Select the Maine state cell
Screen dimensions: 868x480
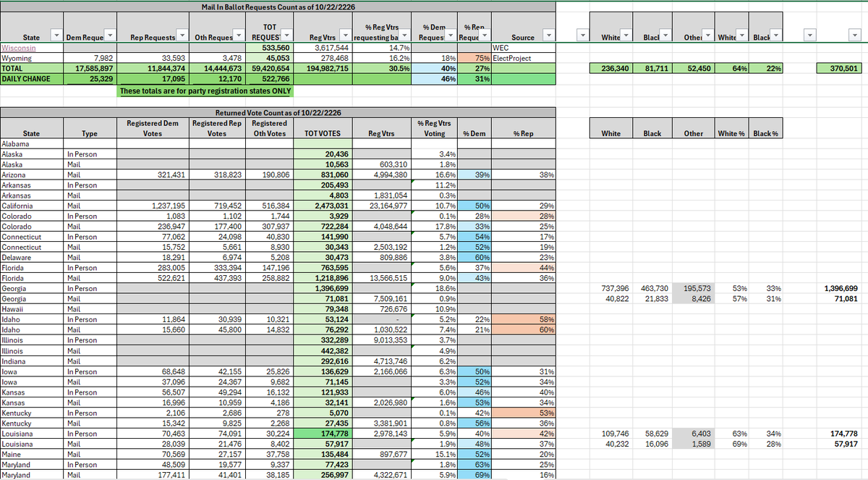(31, 454)
